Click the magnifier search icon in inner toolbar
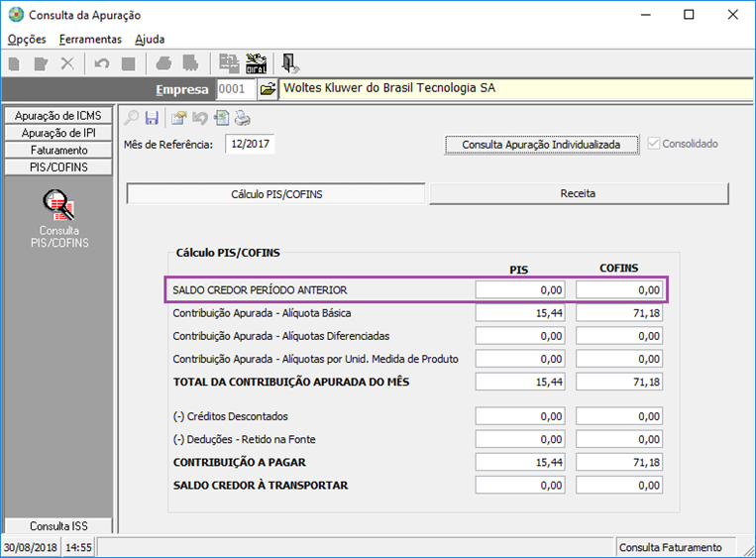 (131, 118)
